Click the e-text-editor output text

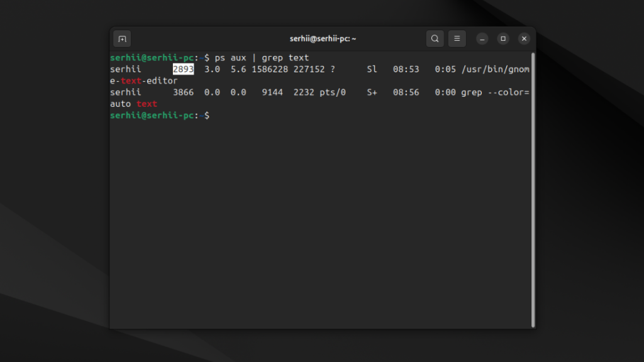click(x=144, y=81)
